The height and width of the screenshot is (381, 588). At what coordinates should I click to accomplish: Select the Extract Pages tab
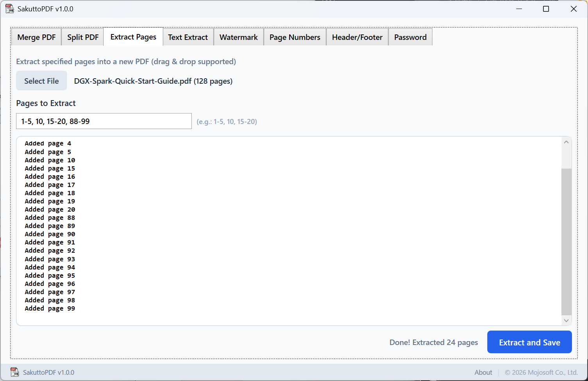click(133, 37)
